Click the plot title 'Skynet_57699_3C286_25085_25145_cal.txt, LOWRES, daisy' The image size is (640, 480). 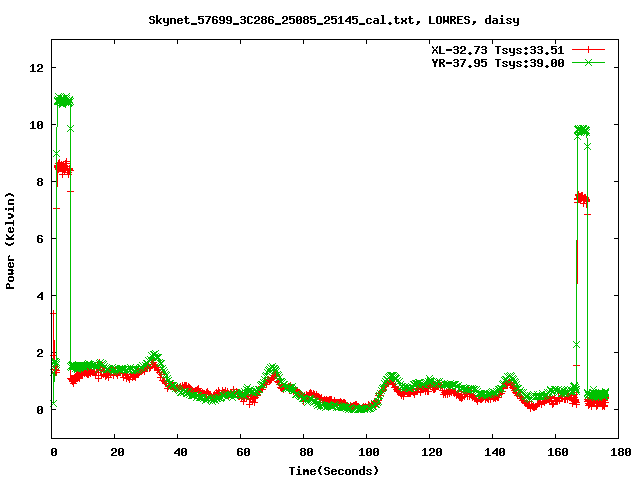(x=333, y=20)
